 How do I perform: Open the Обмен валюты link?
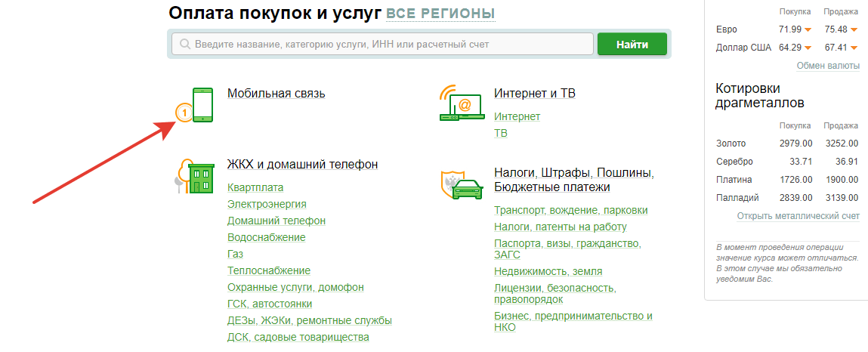(x=828, y=66)
